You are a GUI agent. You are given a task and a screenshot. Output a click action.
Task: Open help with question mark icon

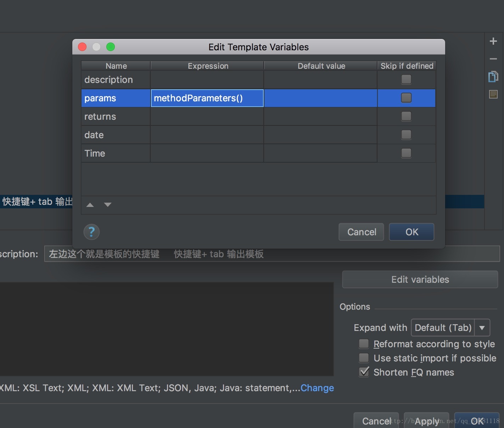pyautogui.click(x=91, y=232)
